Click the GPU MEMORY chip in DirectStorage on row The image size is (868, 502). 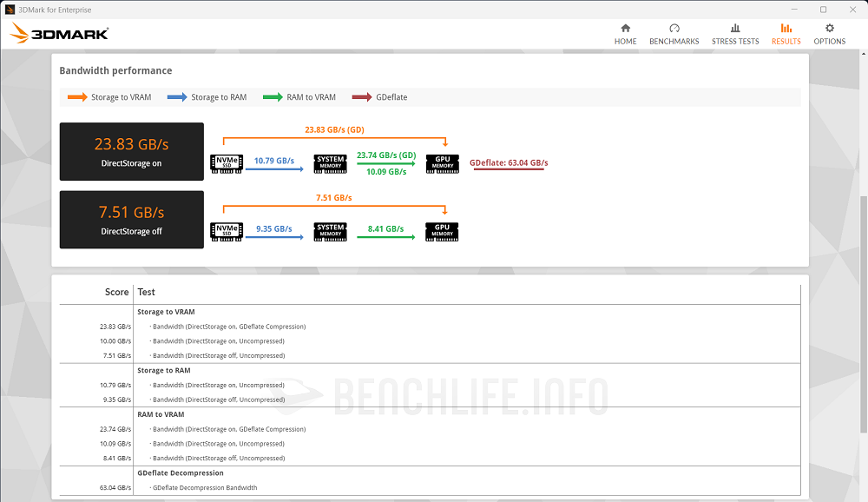(x=442, y=162)
